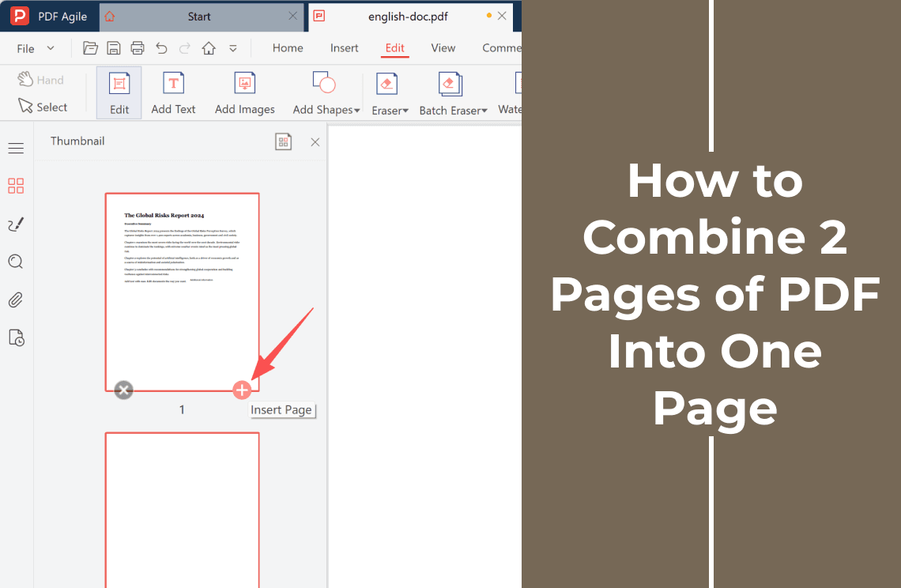Choose the Add Images tool

(x=245, y=92)
